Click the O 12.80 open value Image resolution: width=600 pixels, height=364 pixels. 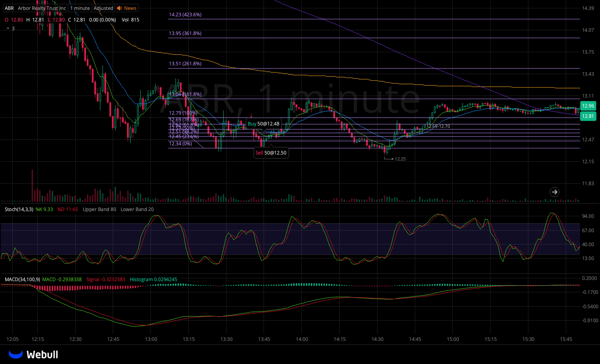pos(14,20)
